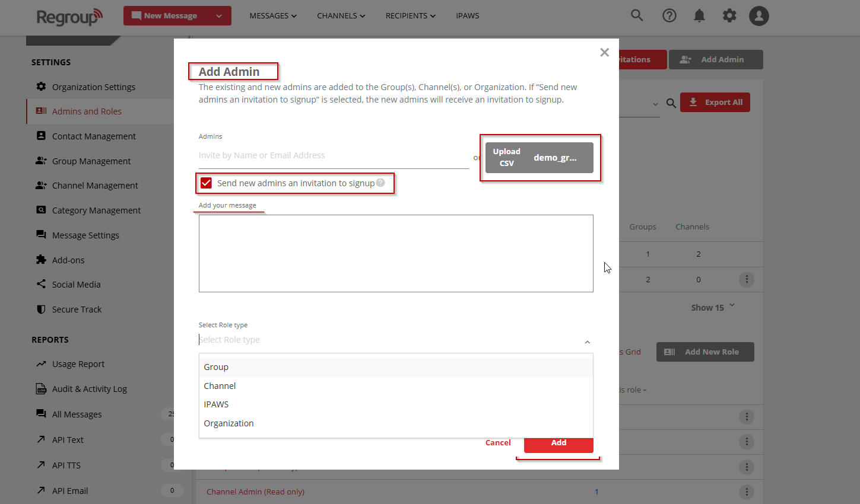Screen dimensions: 860x504
Task: Focus the Invite by Name or Email field
Action: (x=334, y=156)
